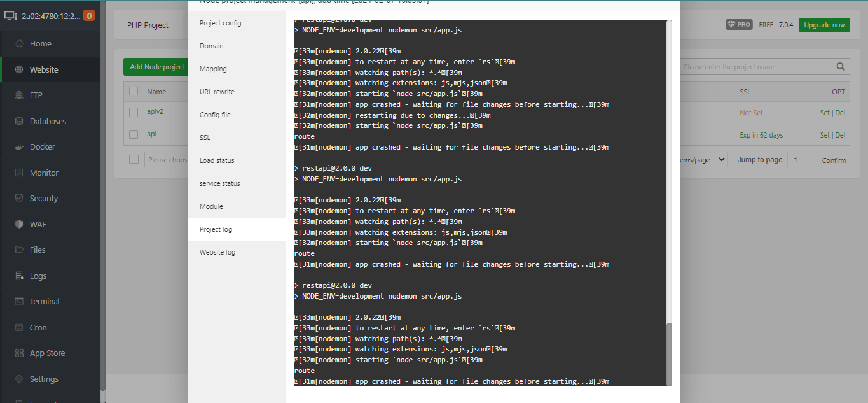The width and height of the screenshot is (868, 403).
Task: Click the search magnifier icon
Action: (x=841, y=67)
